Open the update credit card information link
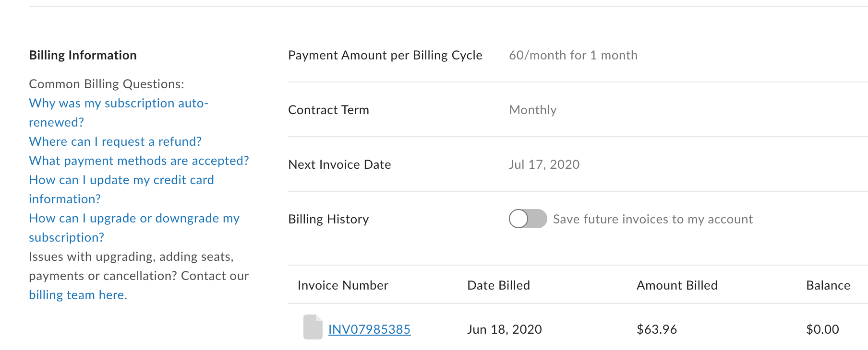Image resolution: width=868 pixels, height=350 pixels. pos(121,180)
